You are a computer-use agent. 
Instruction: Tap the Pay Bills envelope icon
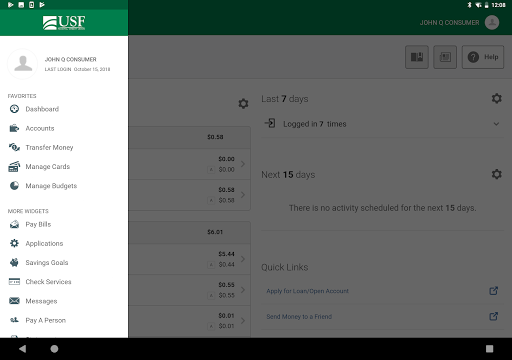point(14,224)
